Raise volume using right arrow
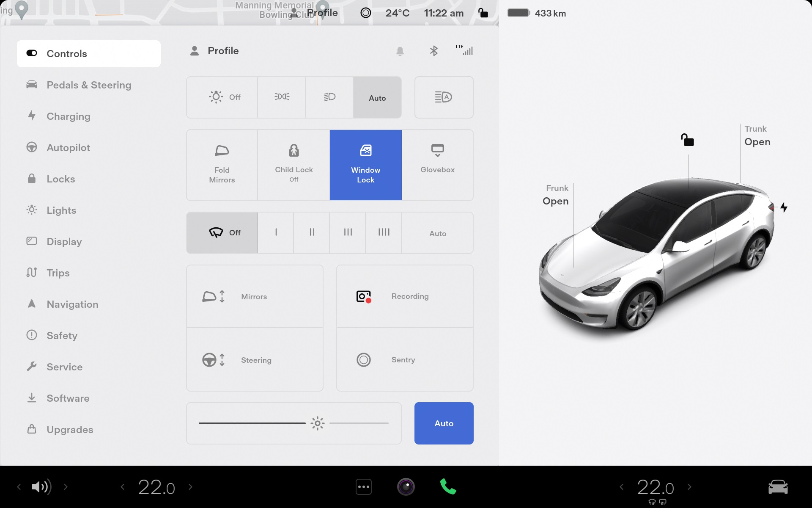This screenshot has width=812, height=508. pyautogui.click(x=66, y=487)
